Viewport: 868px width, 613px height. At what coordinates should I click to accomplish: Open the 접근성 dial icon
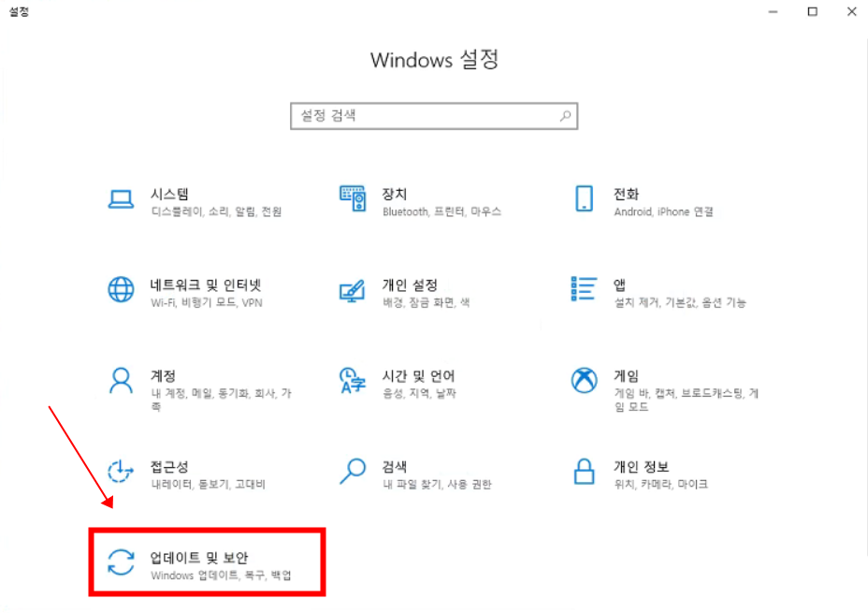(x=121, y=472)
